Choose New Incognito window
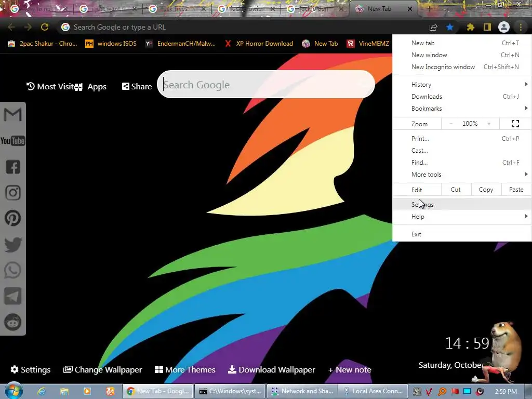Screen dimensions: 532x399 462,67
